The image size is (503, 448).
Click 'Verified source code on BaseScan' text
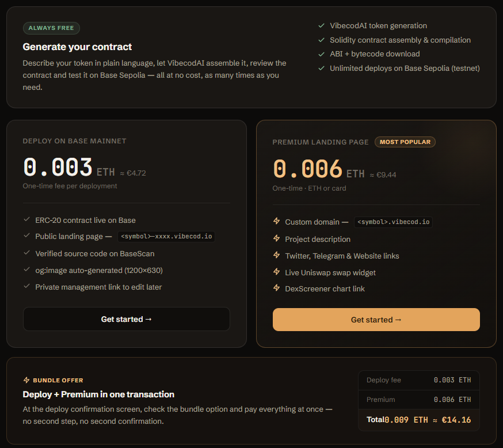95,254
